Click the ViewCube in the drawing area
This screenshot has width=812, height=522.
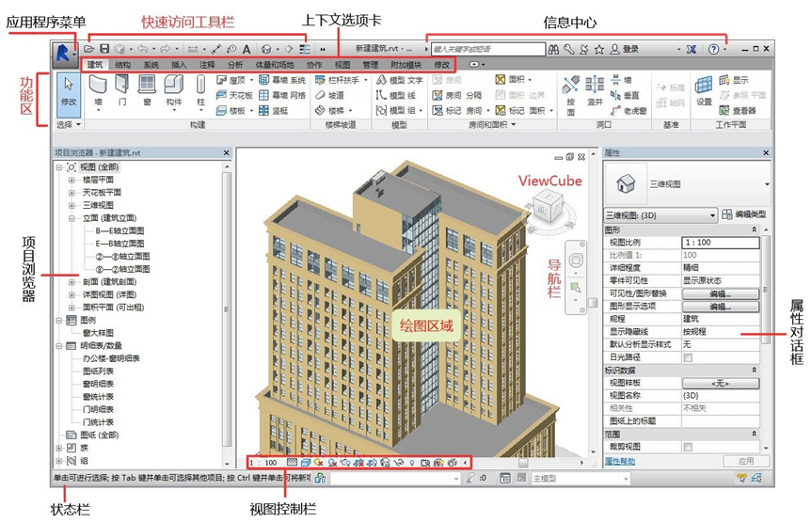click(x=549, y=207)
